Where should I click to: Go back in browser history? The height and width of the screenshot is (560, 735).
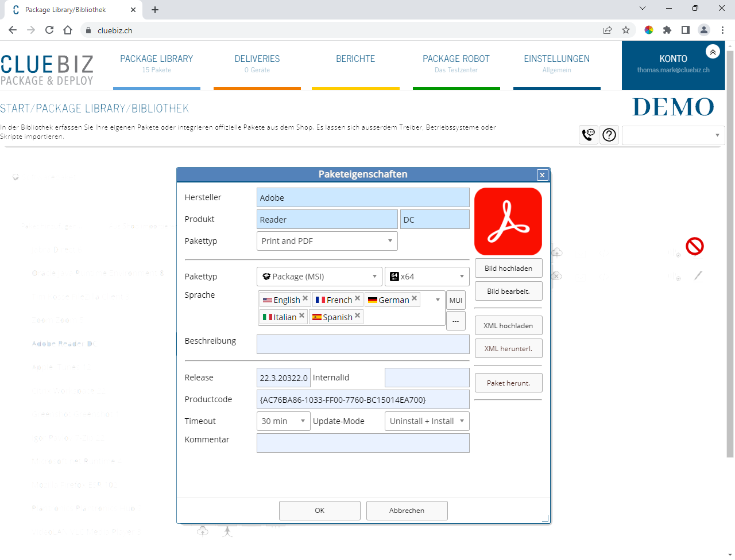[13, 30]
